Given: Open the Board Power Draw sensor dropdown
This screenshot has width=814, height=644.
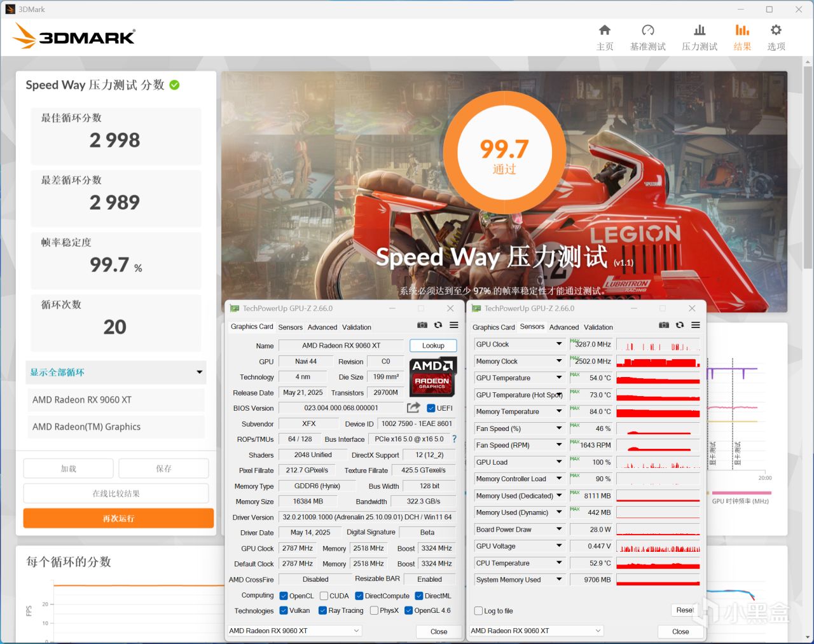Looking at the screenshot, I should pyautogui.click(x=559, y=529).
